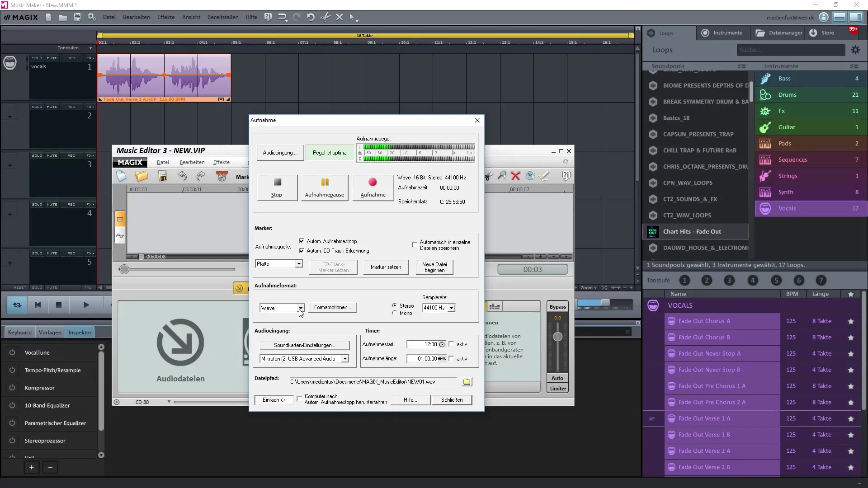Viewport: 868px width, 488px height.
Task: Click the save disk icon in Music Editor
Action: [163, 176]
